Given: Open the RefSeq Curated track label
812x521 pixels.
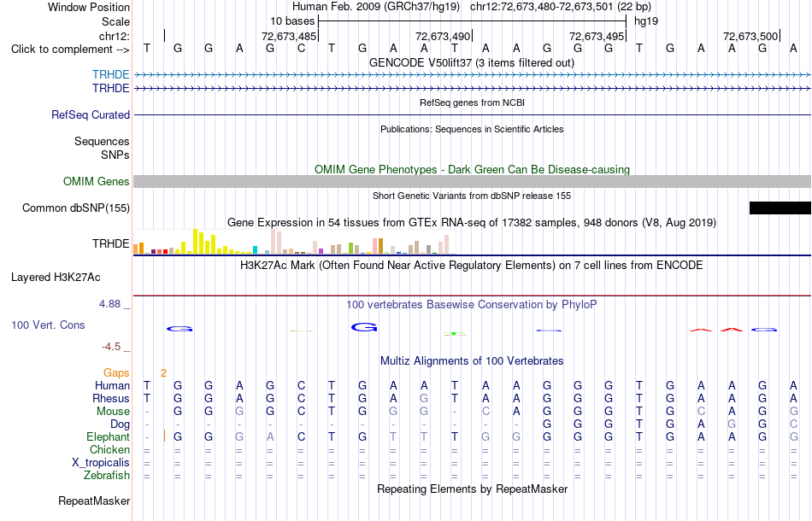Looking at the screenshot, I should tap(91, 114).
